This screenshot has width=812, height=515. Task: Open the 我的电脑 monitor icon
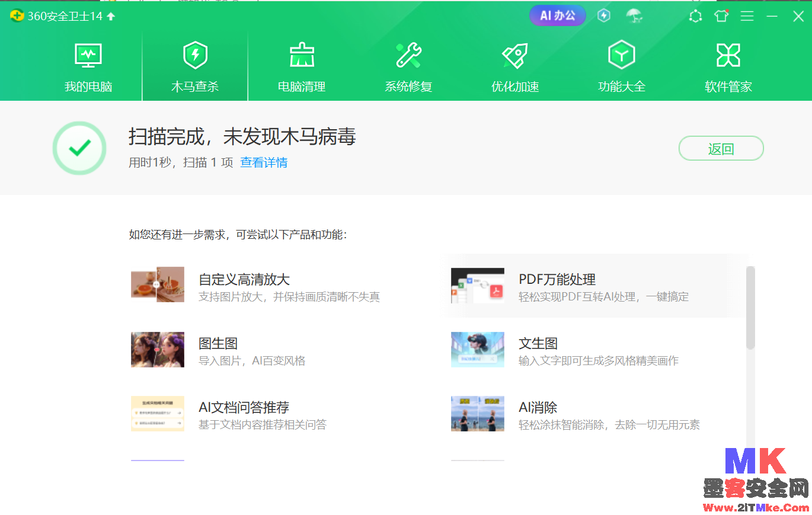click(88, 56)
